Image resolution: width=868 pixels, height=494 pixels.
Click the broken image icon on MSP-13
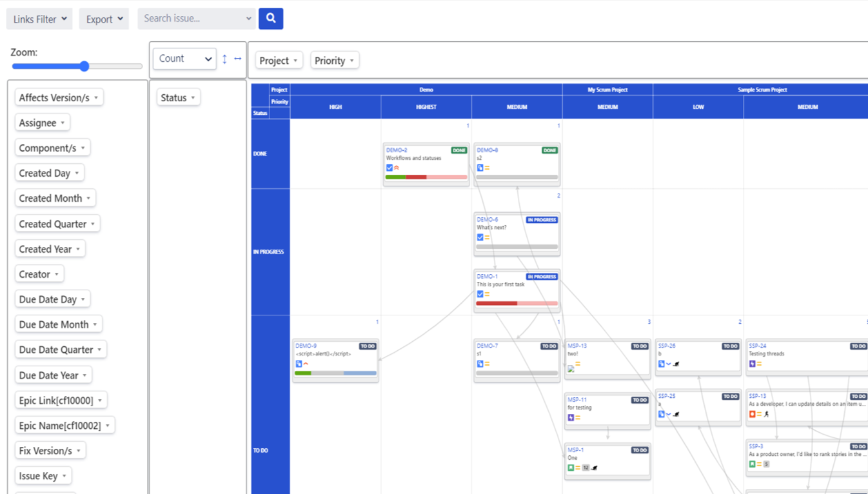(571, 369)
